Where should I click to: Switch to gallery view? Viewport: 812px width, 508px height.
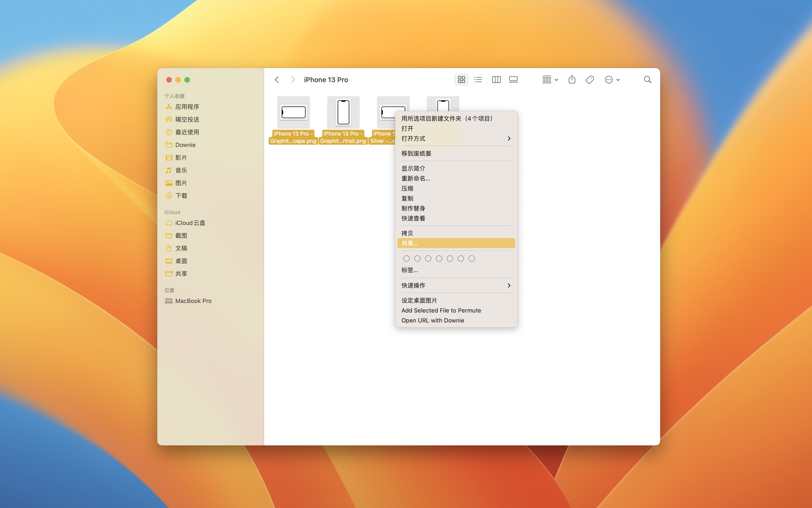pyautogui.click(x=513, y=80)
